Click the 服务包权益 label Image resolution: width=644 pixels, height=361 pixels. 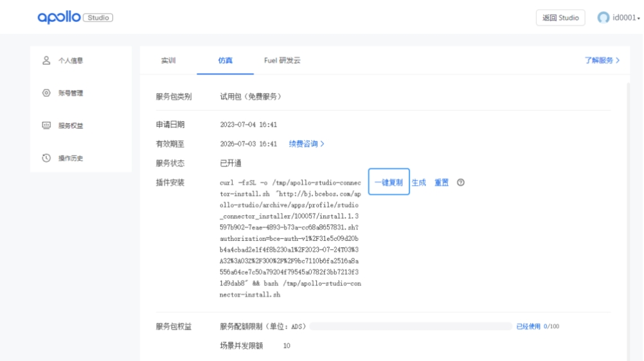[174, 326]
